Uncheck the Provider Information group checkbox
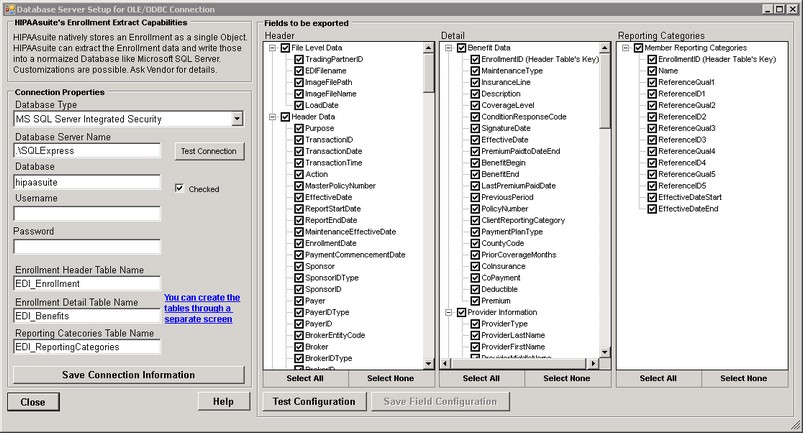Screen dimensions: 803x433 pos(461,312)
